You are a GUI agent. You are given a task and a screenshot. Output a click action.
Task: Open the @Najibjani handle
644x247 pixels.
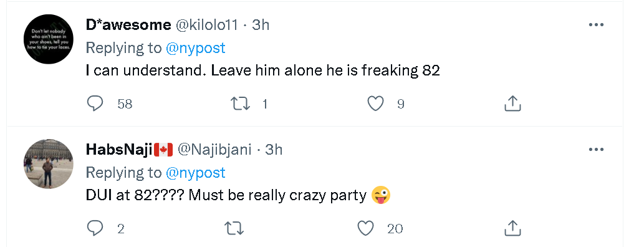(214, 150)
